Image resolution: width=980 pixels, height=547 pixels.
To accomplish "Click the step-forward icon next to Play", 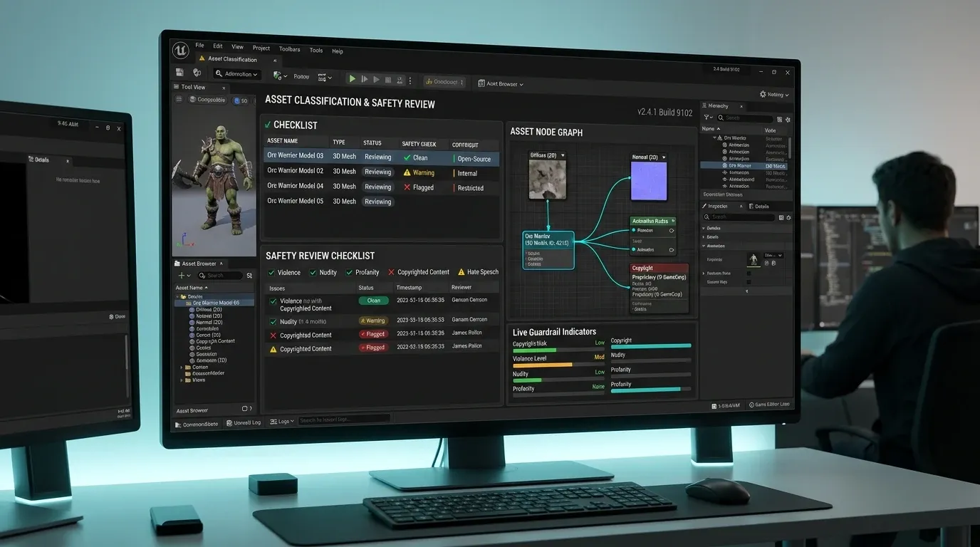I will pos(364,79).
